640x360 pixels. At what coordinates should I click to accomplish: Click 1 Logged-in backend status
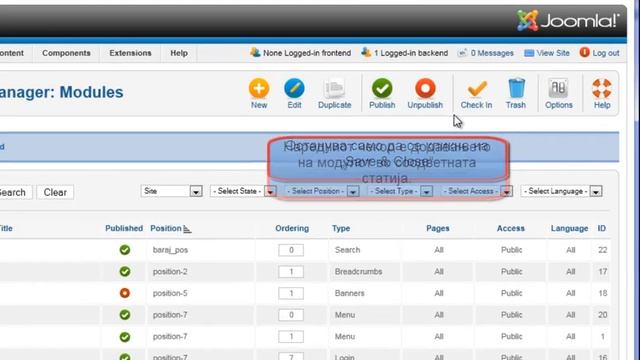(x=404, y=53)
